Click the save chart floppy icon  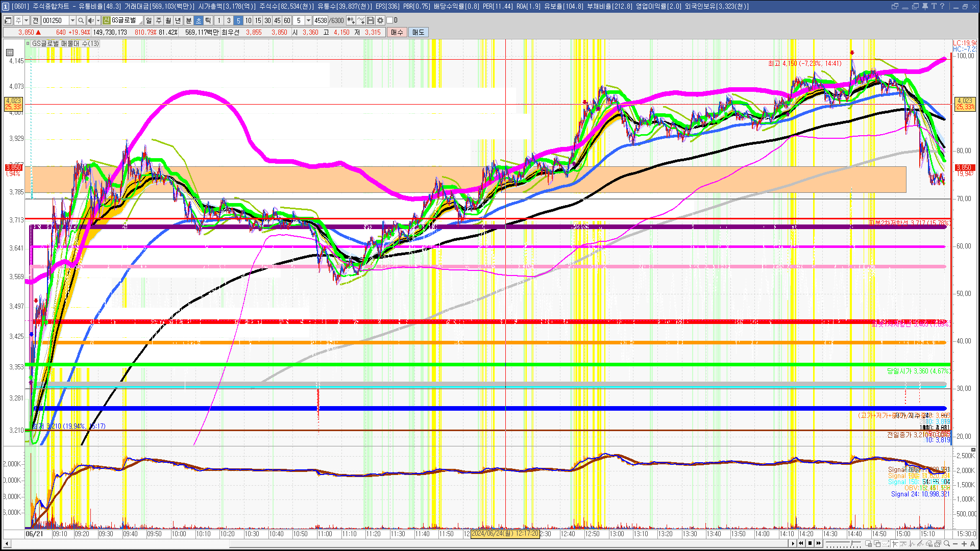371,20
